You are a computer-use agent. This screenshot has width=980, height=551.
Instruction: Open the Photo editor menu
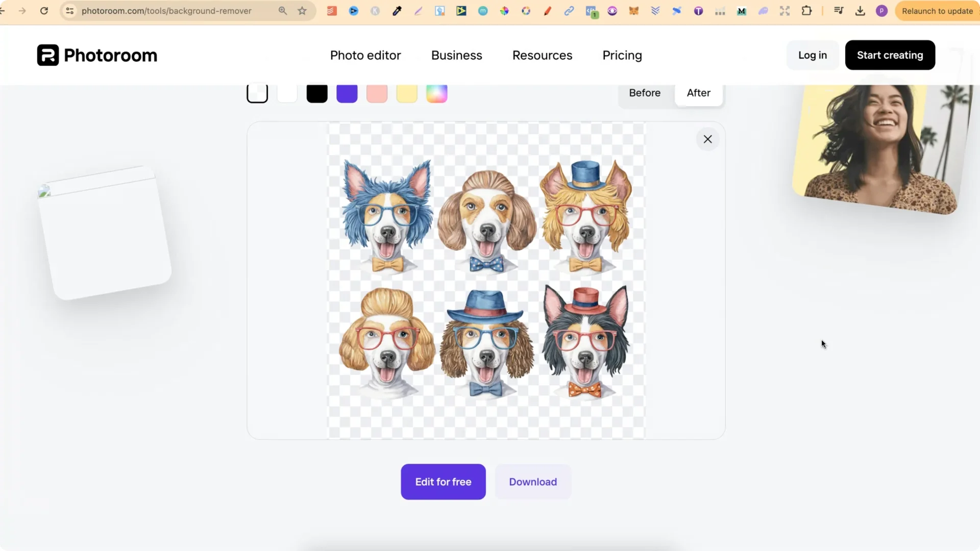click(365, 55)
